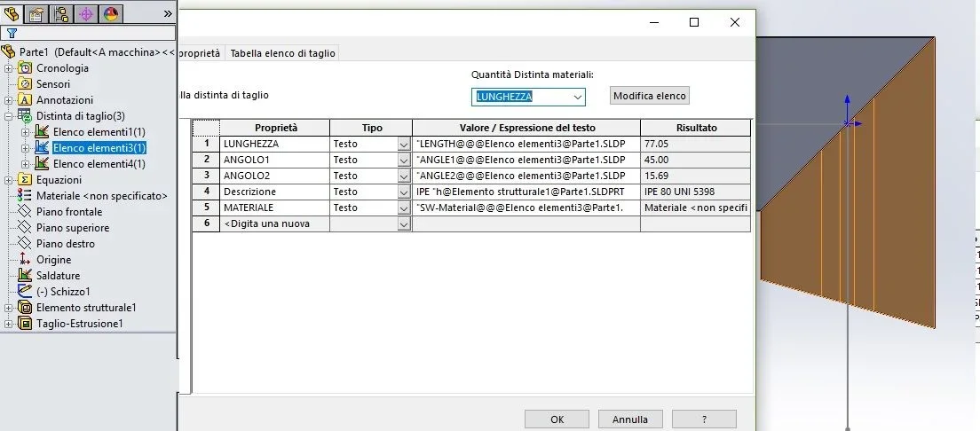Switch to the PropertyManager tab icon
This screenshot has width=980, height=431.
tap(37, 13)
